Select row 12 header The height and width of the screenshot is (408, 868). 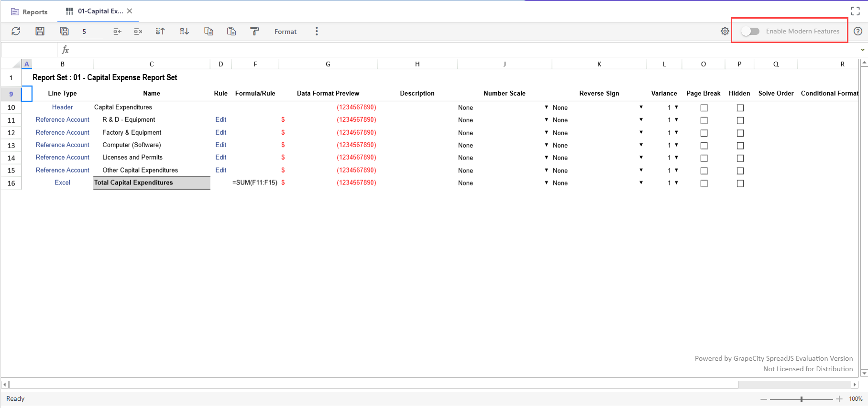click(11, 133)
